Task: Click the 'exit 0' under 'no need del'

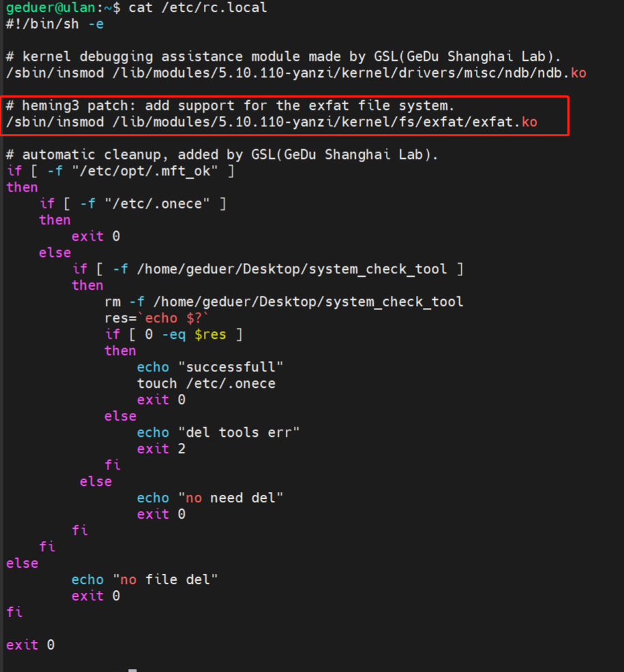Action: coord(161,515)
